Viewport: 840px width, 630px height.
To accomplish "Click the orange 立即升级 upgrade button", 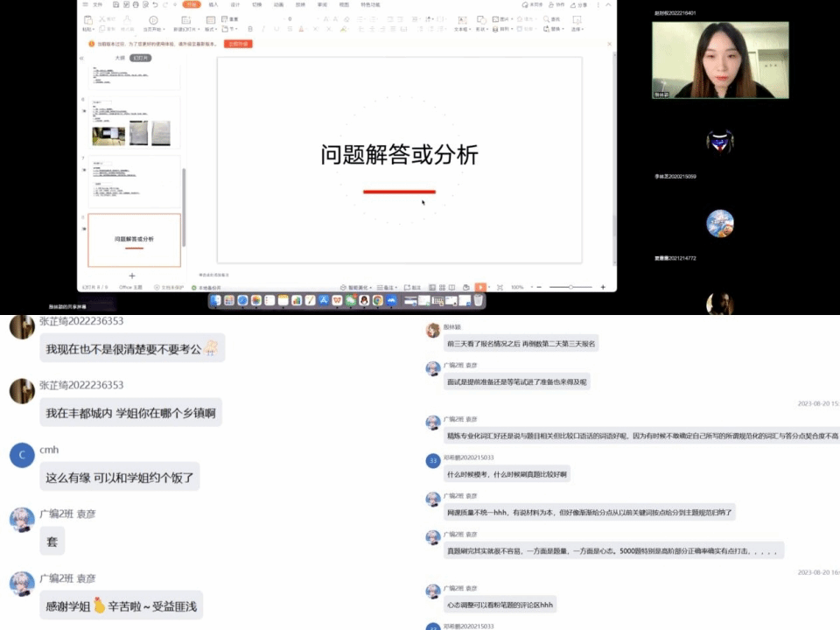I will (238, 43).
